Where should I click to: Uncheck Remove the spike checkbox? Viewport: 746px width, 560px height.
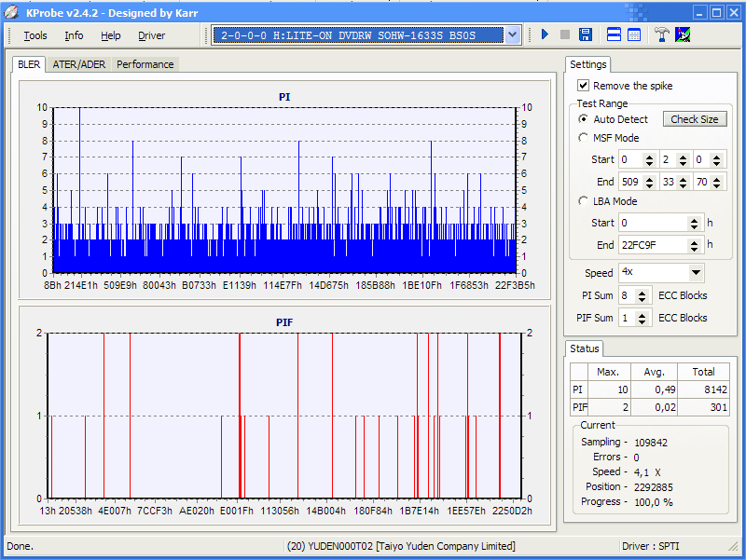click(584, 86)
